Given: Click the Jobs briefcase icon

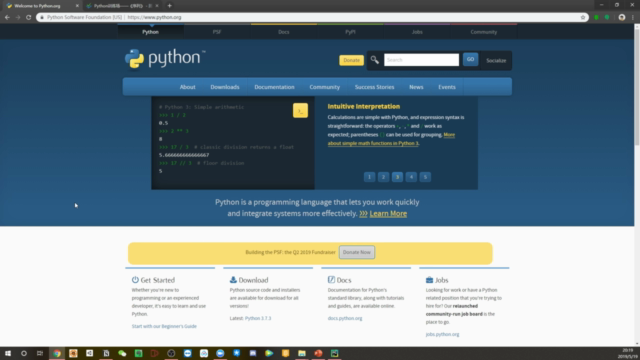Looking at the screenshot, I should (429, 280).
